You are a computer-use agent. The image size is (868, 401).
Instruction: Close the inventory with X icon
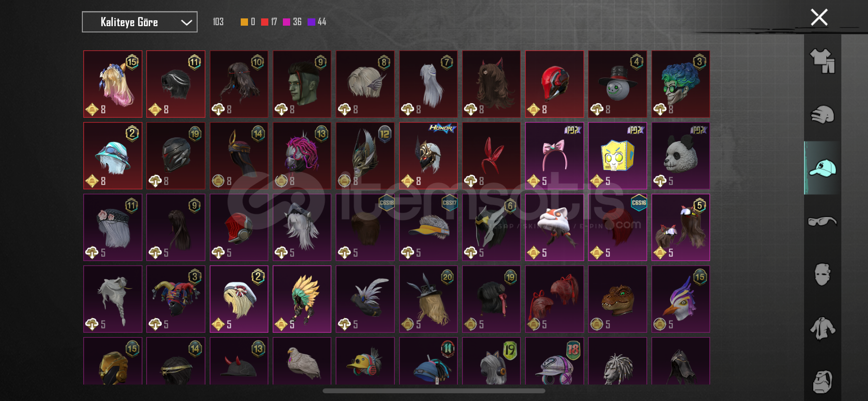click(x=819, y=17)
